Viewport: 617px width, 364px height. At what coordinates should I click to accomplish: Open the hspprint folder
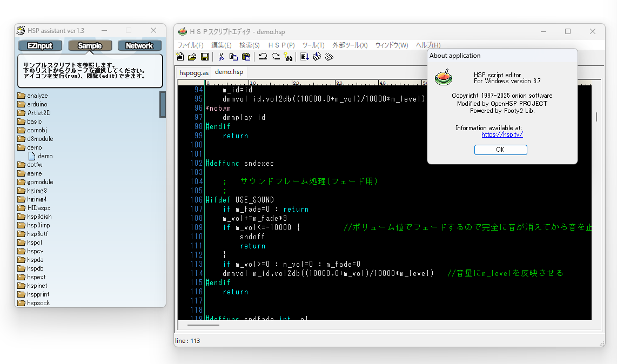[33, 294]
